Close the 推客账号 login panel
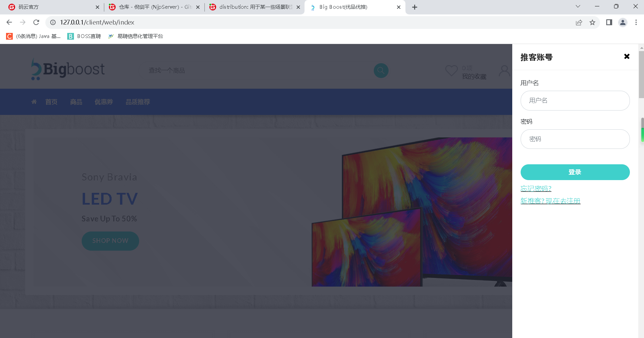This screenshot has width=644, height=338. pos(627,56)
